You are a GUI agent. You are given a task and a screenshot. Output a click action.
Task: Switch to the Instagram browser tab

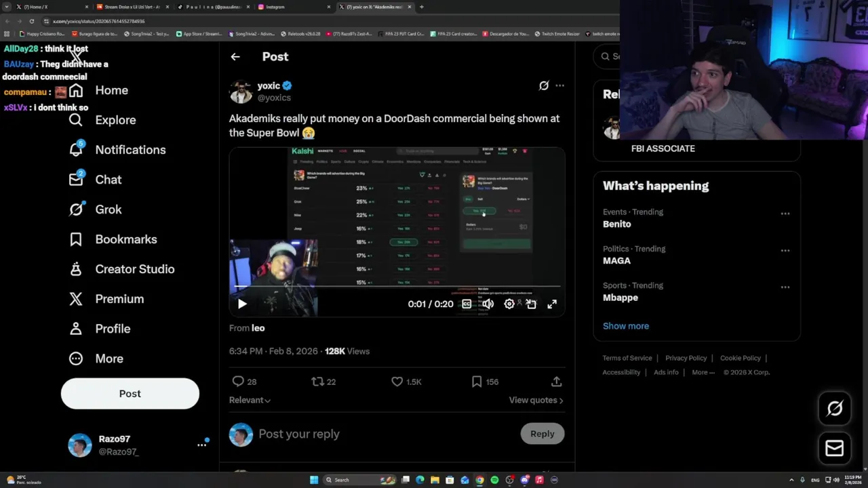click(294, 7)
